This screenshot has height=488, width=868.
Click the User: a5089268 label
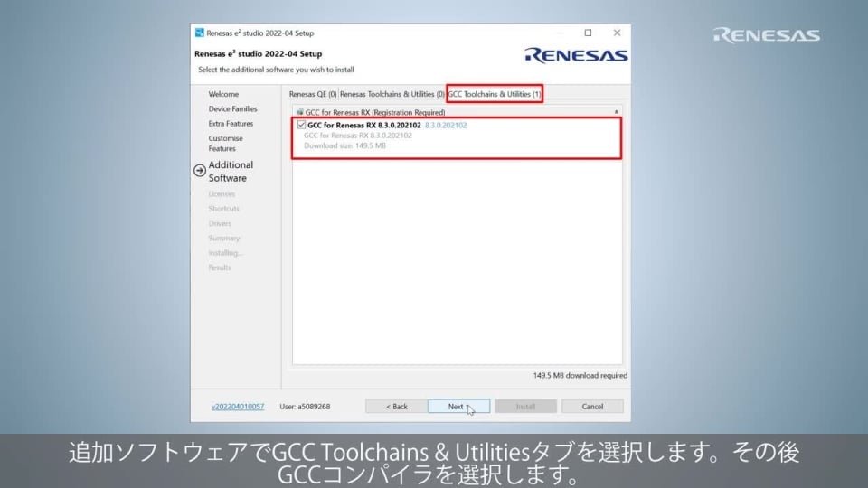pos(305,407)
